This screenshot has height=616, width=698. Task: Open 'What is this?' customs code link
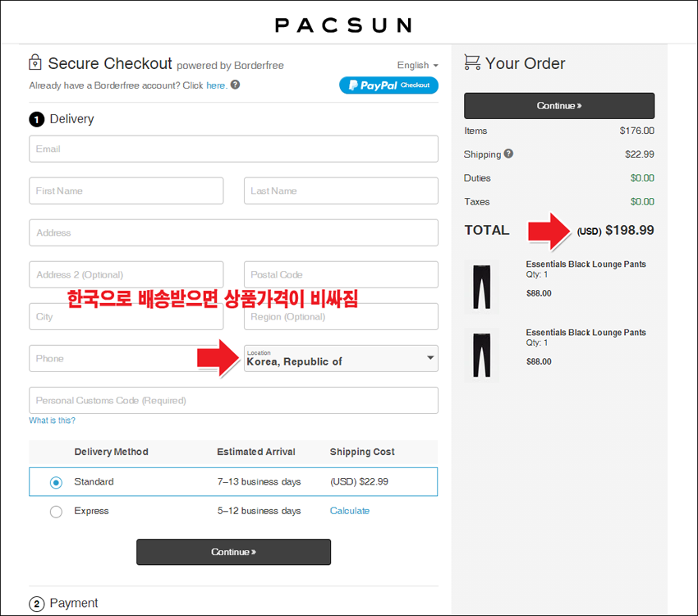point(52,421)
